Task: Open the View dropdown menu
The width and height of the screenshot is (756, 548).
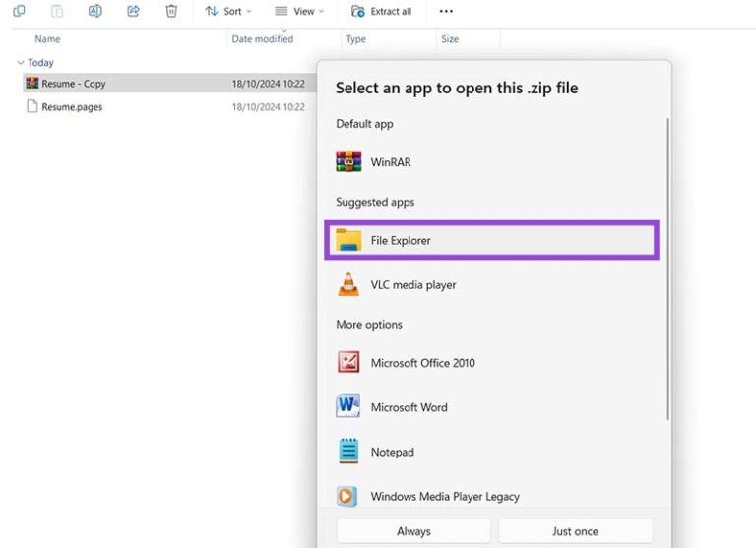Action: pos(299,11)
